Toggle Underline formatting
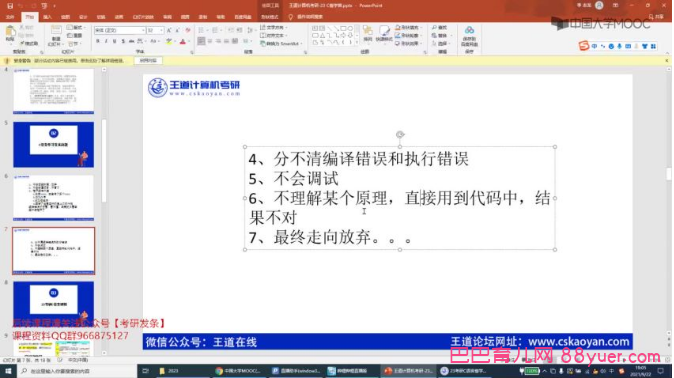Image resolution: width=674 pixels, height=378 pixels. point(114,41)
